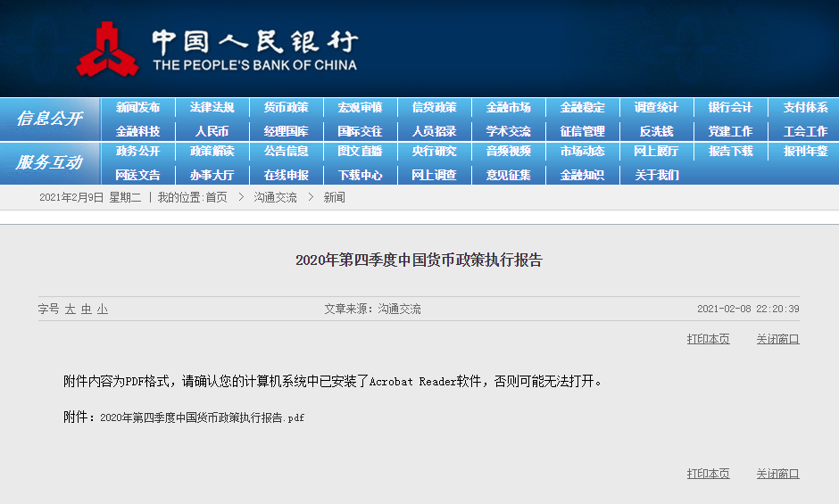Set font size to 小
This screenshot has width=839, height=504.
(x=103, y=310)
